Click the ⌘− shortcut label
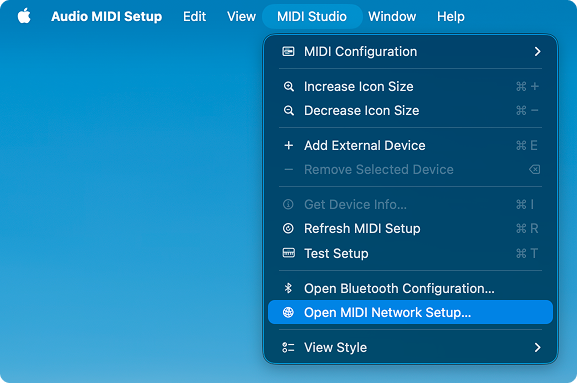The width and height of the screenshot is (577, 383). [527, 110]
